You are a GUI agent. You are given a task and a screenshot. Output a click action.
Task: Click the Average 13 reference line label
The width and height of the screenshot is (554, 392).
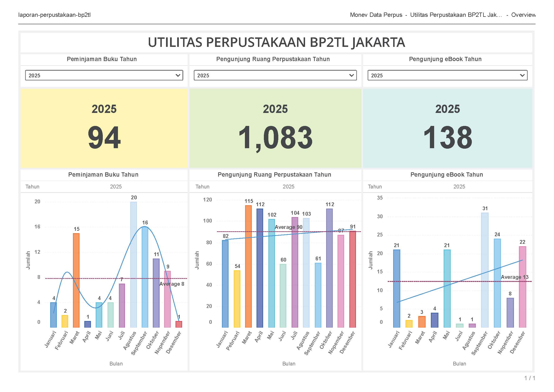click(514, 277)
